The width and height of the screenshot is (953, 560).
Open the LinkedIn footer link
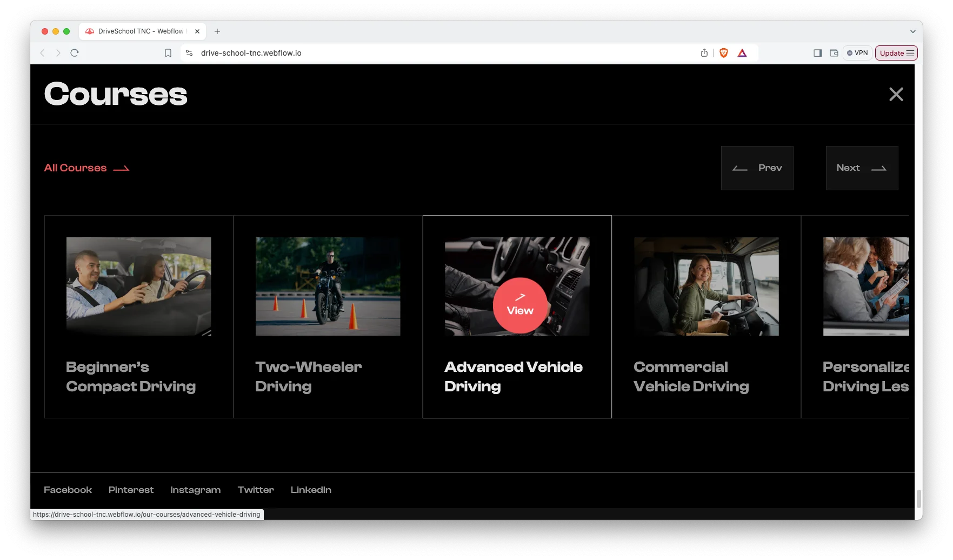point(311,490)
